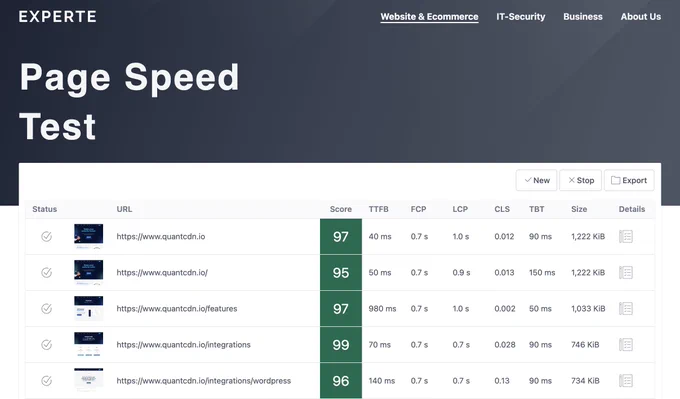Open details icon for the features row

tap(626, 308)
